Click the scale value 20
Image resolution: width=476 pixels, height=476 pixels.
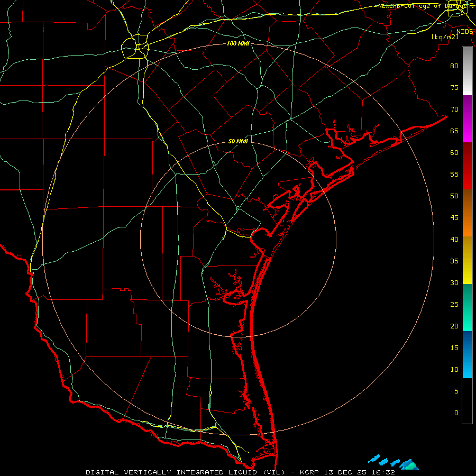click(454, 326)
